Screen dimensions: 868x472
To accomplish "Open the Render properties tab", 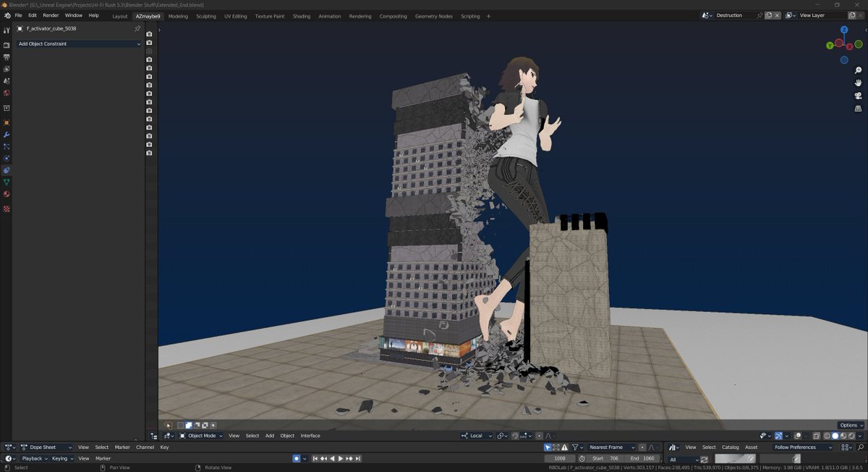I will point(7,45).
